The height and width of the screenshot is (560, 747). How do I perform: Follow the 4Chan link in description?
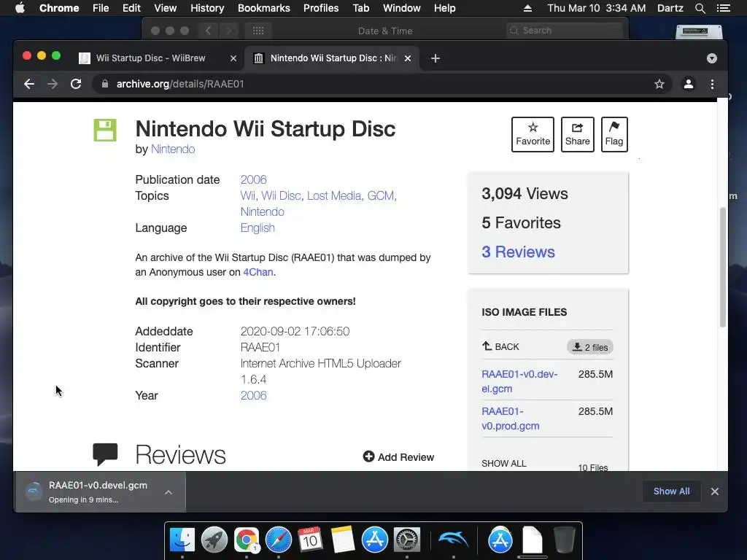point(258,272)
